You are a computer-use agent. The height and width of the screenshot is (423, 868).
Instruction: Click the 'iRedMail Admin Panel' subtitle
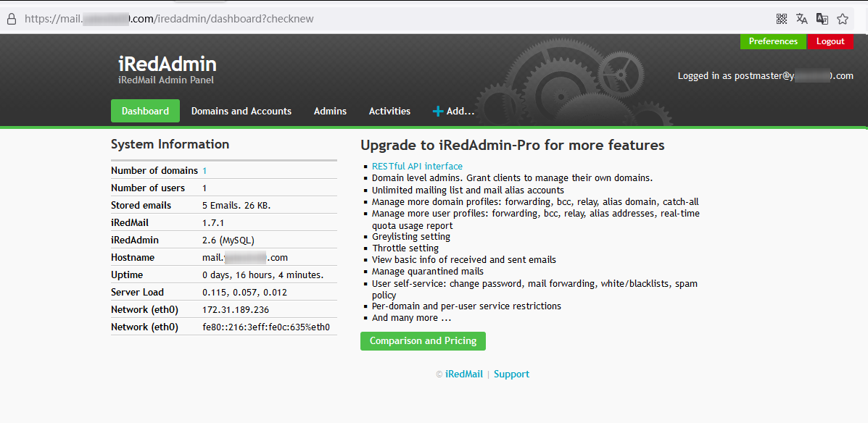pos(166,80)
